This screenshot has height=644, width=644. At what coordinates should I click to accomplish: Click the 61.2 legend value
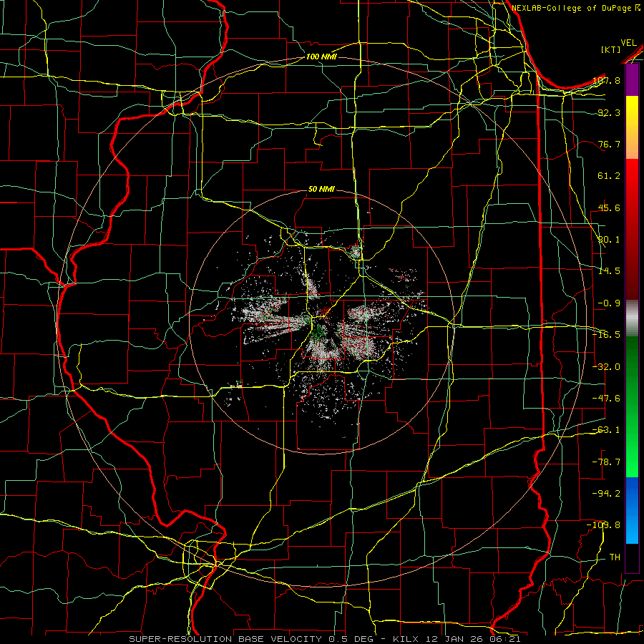609,176
